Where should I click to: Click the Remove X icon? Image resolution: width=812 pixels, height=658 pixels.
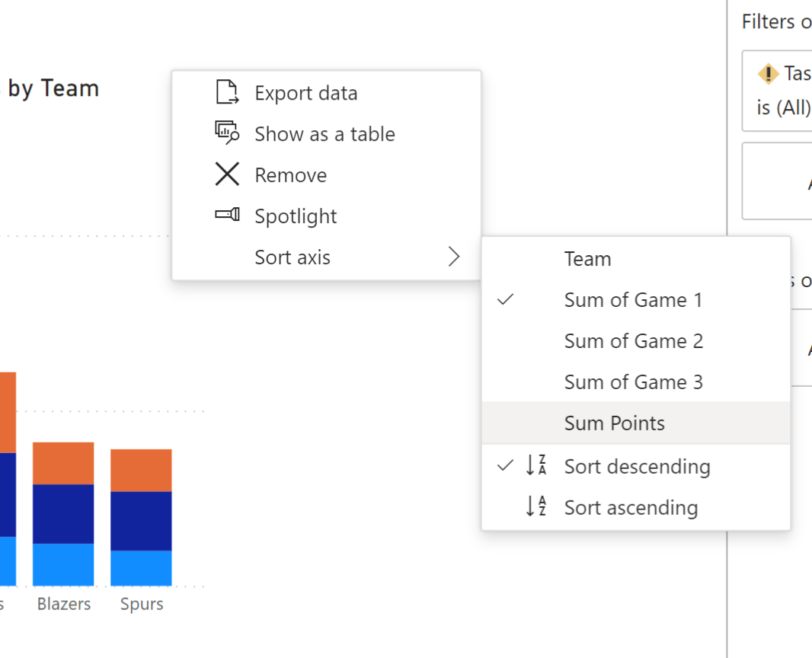[227, 174]
